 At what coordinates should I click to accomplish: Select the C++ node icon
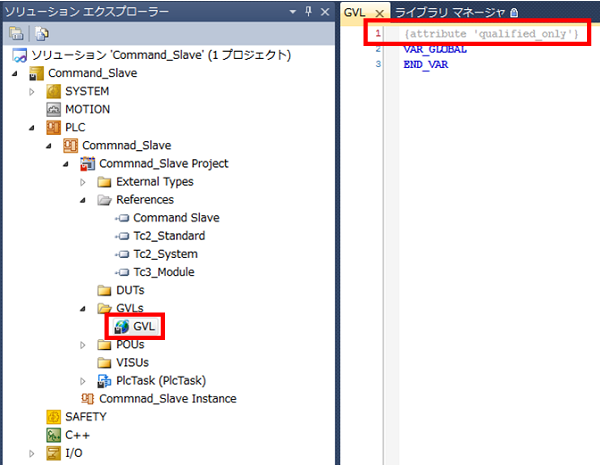54,434
